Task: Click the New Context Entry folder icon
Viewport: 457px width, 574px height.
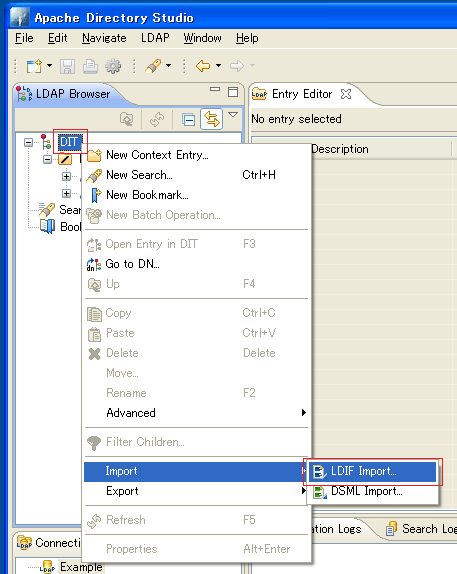Action: [94, 155]
